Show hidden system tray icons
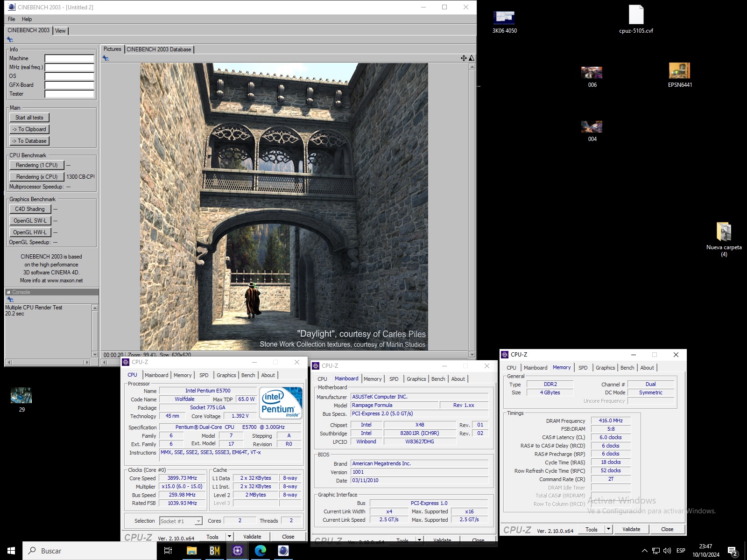The height and width of the screenshot is (560, 747). (645, 551)
